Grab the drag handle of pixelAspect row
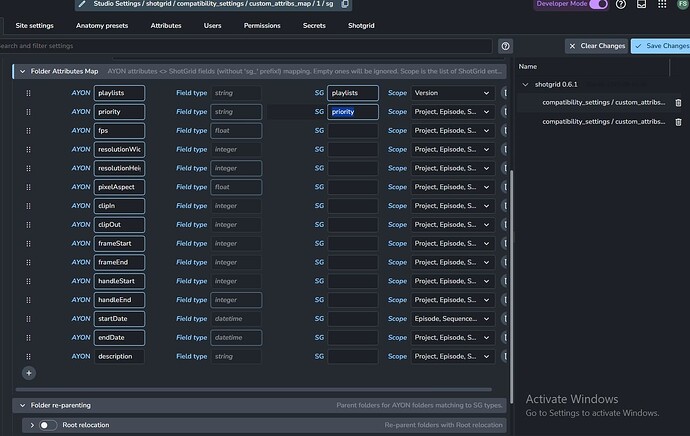This screenshot has width=690, height=436. pos(28,187)
